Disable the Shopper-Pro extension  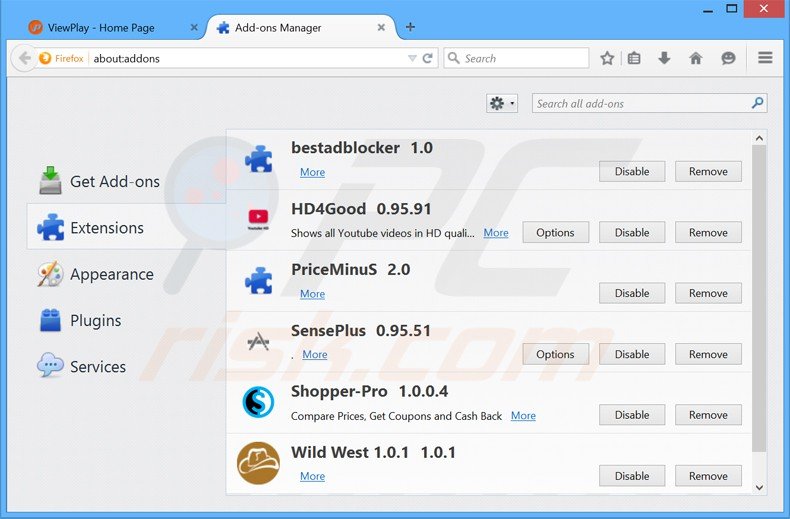point(632,415)
